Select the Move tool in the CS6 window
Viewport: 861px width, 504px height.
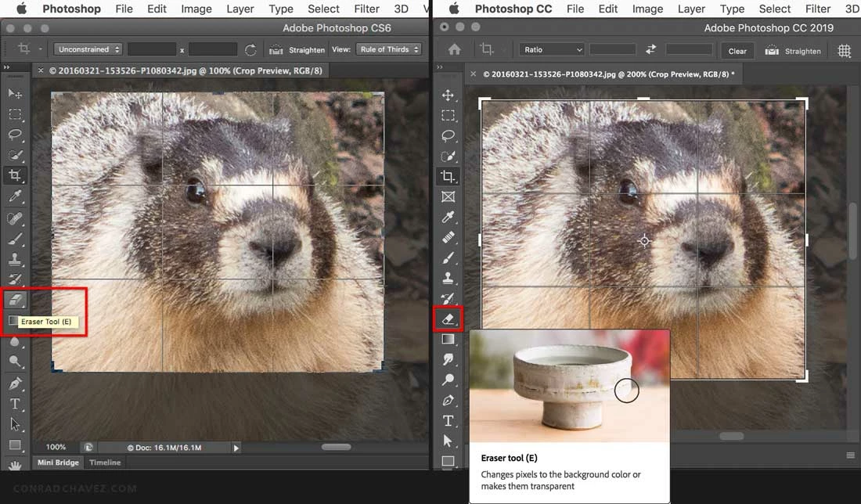[15, 94]
